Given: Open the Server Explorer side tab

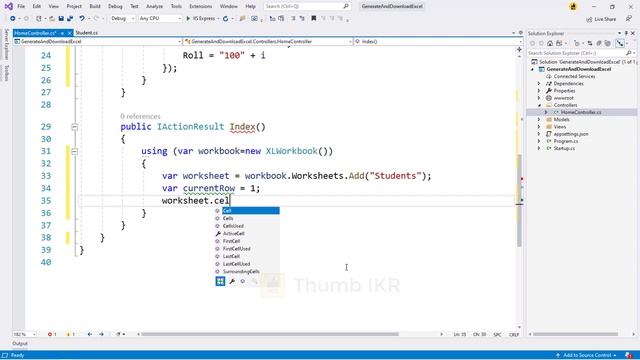Looking at the screenshot, I should (6, 44).
